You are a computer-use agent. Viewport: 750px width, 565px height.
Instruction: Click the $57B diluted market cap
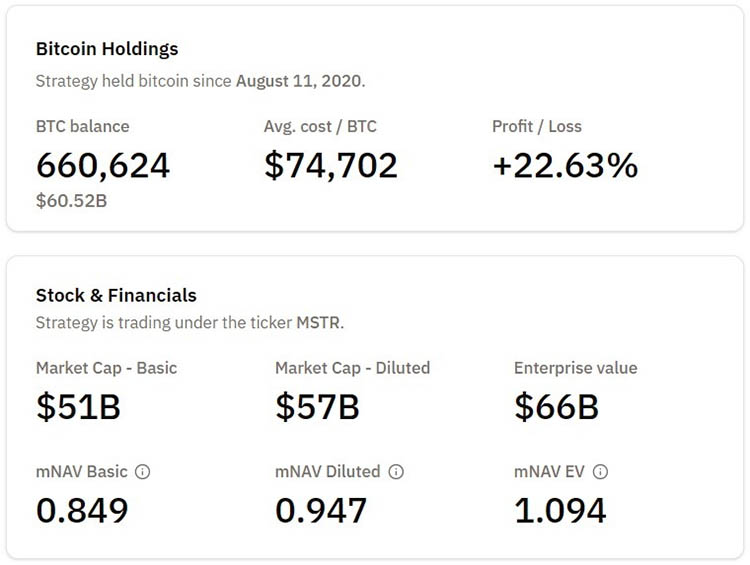[317, 406]
